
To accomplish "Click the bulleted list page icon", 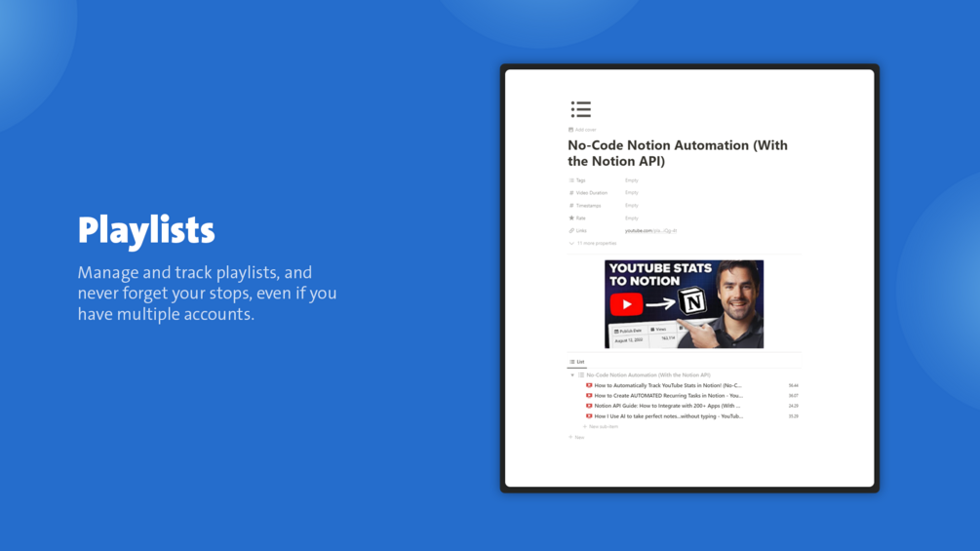I will [580, 109].
